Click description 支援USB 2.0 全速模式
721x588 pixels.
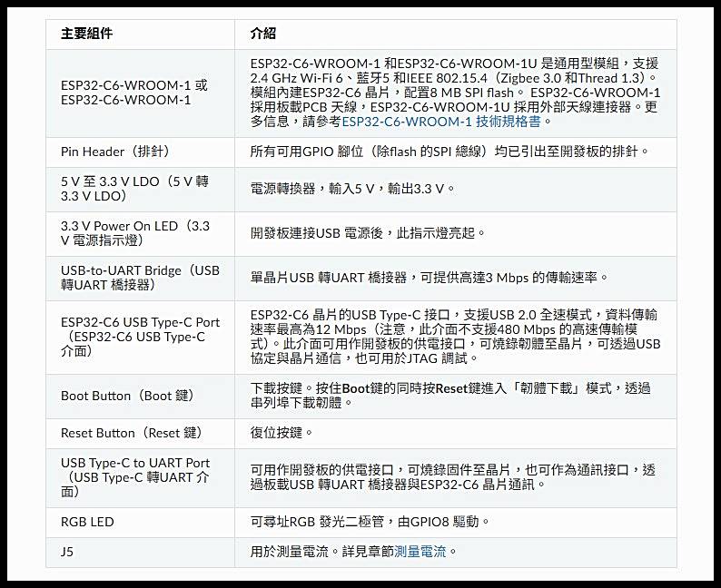tap(456, 338)
